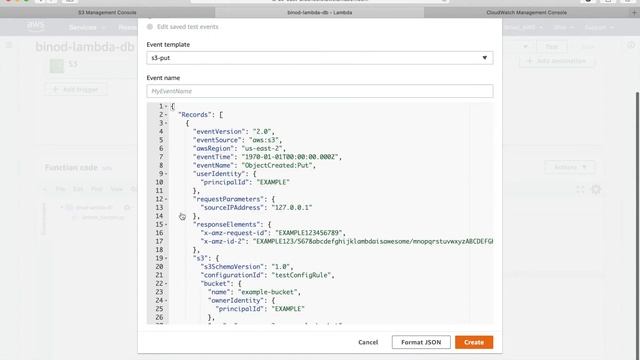Click the "principalId" line on row 10
The height and width of the screenshot is (360, 640).
click(x=245, y=182)
